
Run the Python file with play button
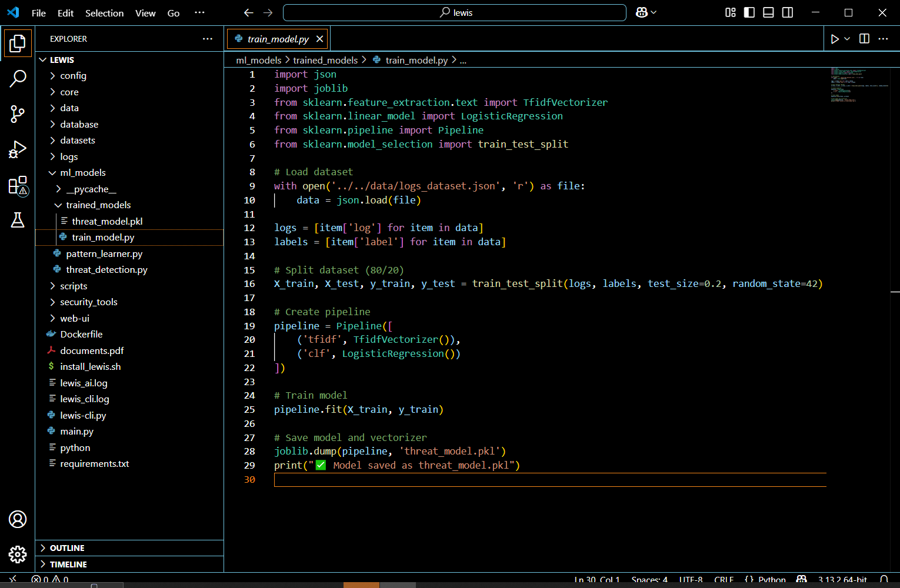coord(835,39)
